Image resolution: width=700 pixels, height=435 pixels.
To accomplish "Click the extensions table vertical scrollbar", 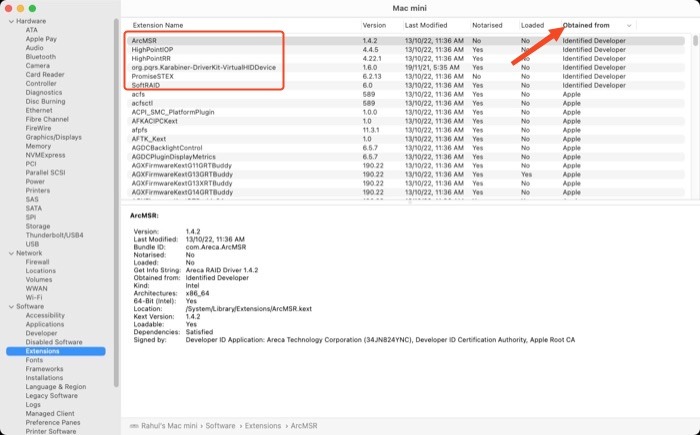I will (695, 41).
